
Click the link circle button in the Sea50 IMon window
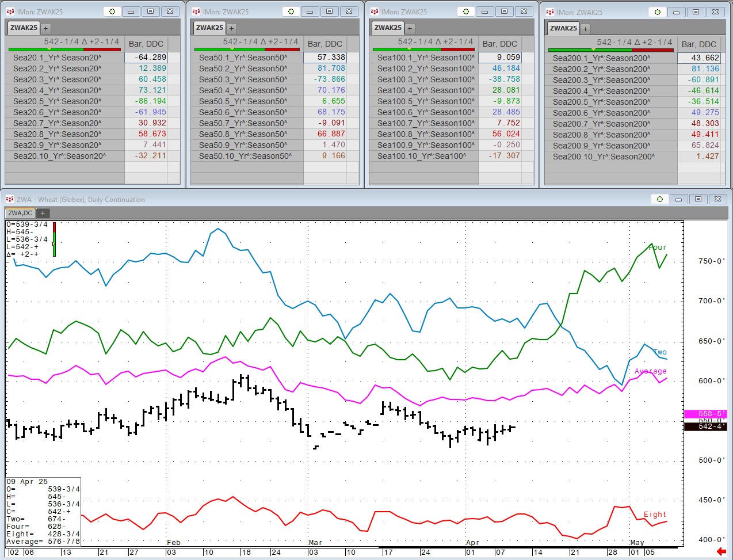coord(291,12)
